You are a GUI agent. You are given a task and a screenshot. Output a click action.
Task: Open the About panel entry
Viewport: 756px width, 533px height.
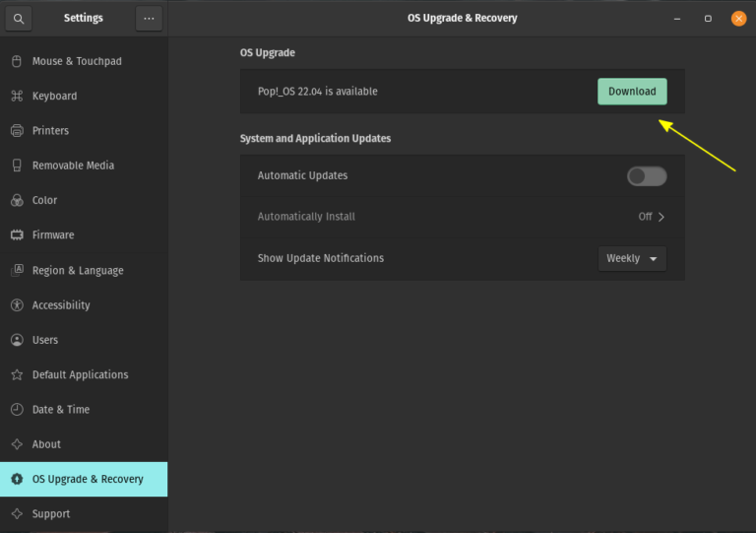(x=46, y=444)
